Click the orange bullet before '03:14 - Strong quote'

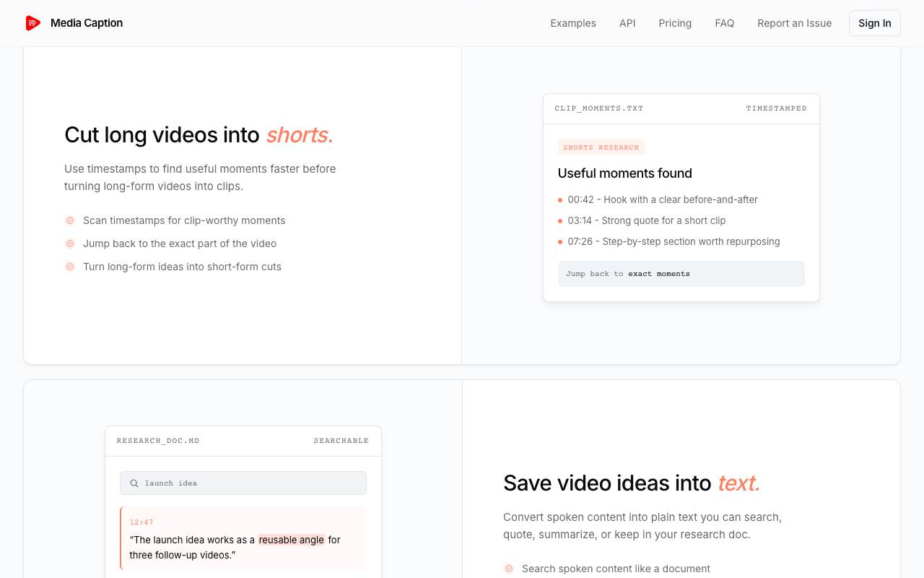click(560, 221)
